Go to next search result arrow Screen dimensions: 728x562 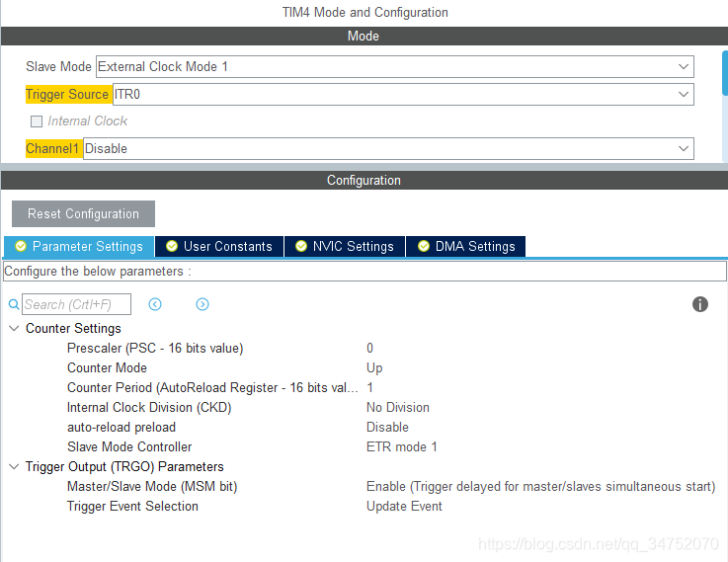click(202, 304)
